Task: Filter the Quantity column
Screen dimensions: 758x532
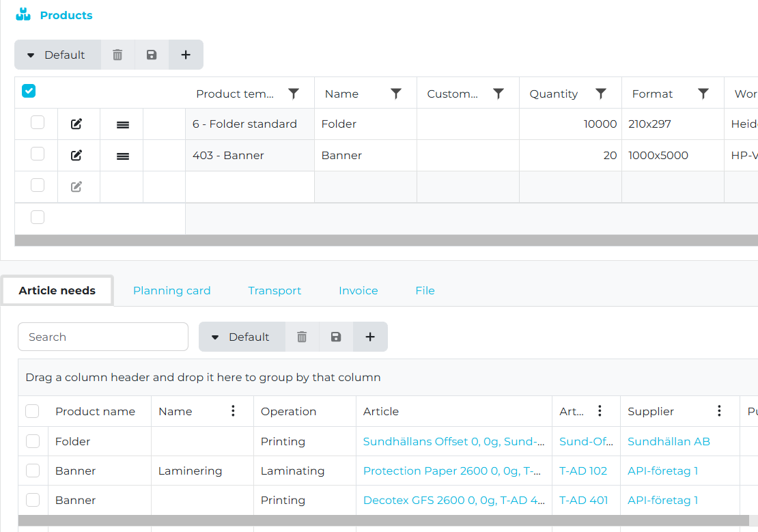Action: [601, 94]
